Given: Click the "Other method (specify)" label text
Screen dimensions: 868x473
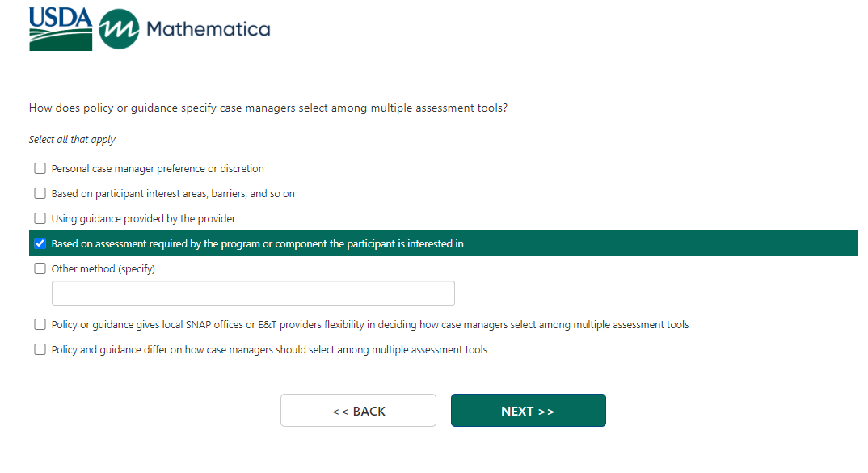Looking at the screenshot, I should 103,269.
